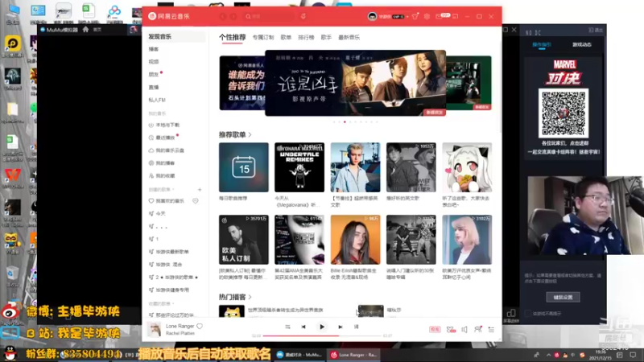Switch to 游戏动态 tab in MuMu panel

(581, 44)
